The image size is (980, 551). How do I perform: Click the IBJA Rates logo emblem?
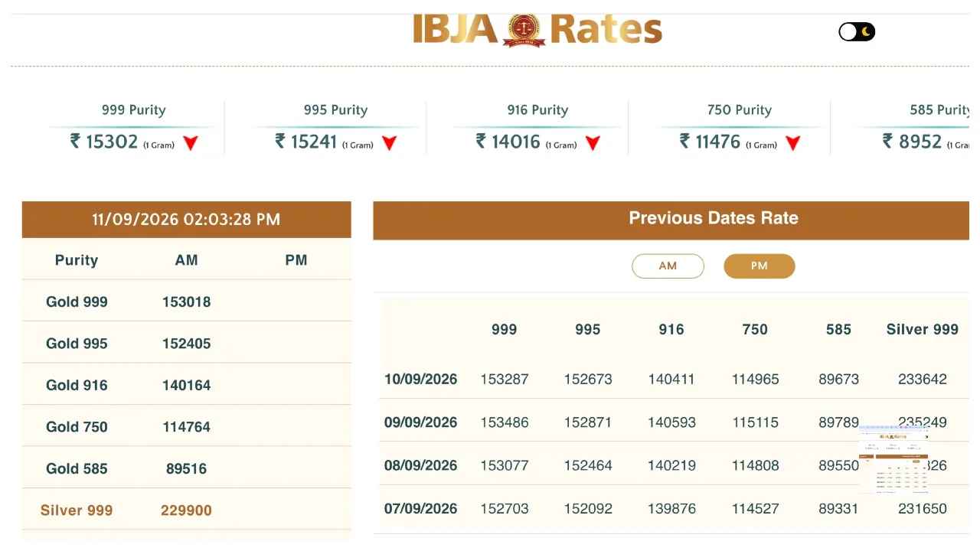click(524, 30)
